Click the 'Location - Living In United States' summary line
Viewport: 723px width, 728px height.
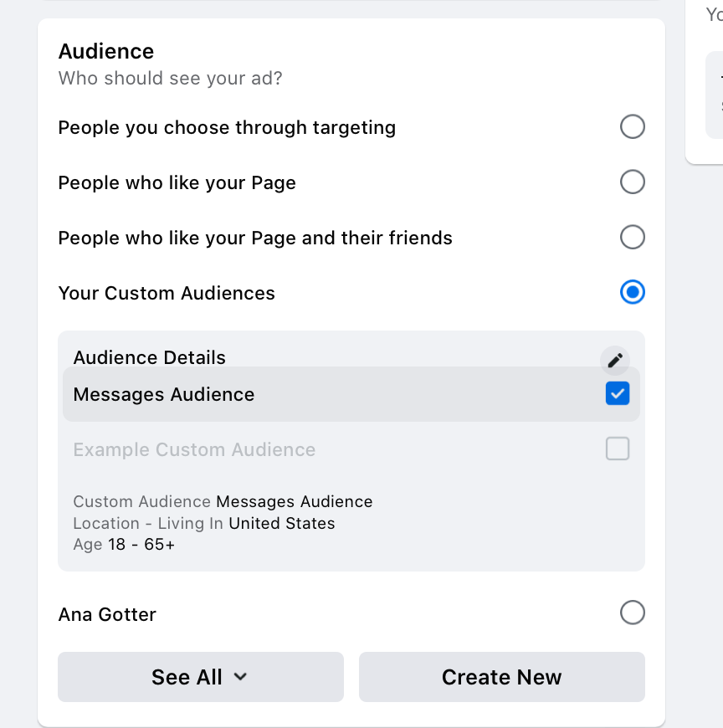[x=204, y=524]
